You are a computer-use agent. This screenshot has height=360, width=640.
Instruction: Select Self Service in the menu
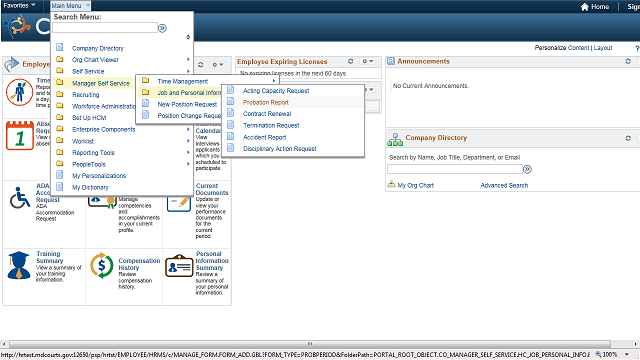pyautogui.click(x=88, y=71)
